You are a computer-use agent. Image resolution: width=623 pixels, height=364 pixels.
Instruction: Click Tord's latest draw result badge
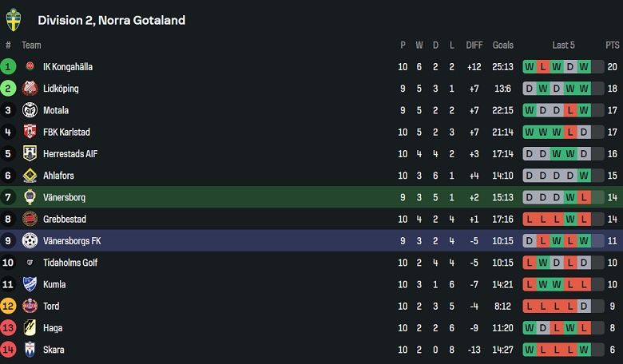584,306
